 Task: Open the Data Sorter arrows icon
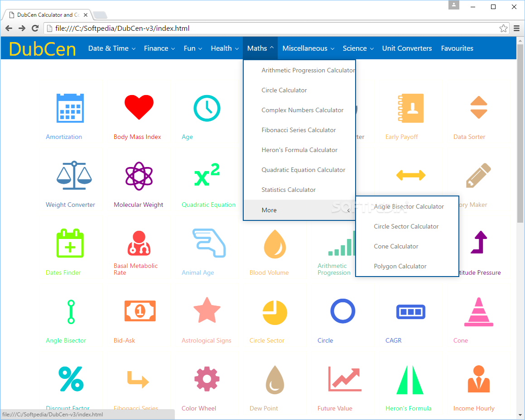point(478,107)
